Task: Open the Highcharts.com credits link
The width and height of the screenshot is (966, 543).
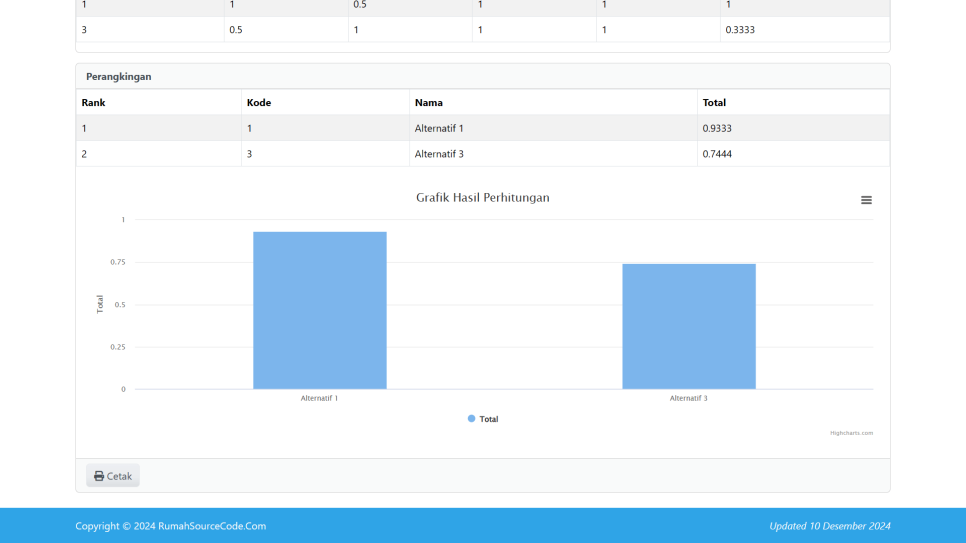Action: pyautogui.click(x=851, y=433)
